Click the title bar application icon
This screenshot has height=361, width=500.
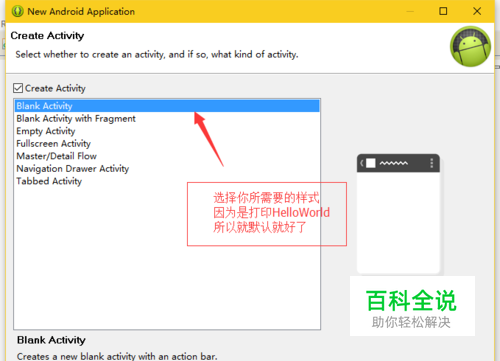pyautogui.click(x=17, y=11)
